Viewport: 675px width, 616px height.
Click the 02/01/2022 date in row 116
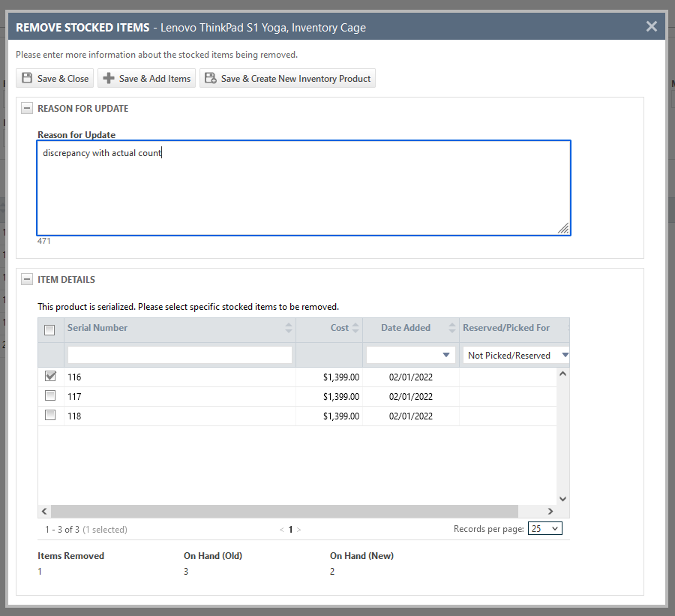411,377
